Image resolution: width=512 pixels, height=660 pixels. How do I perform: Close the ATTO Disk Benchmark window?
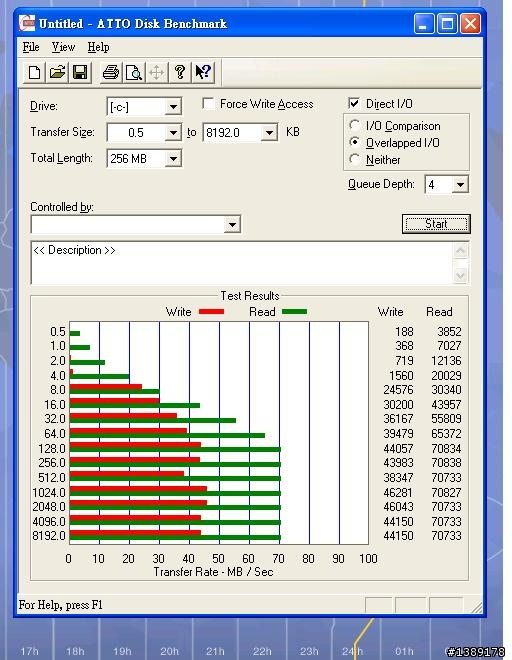point(470,23)
